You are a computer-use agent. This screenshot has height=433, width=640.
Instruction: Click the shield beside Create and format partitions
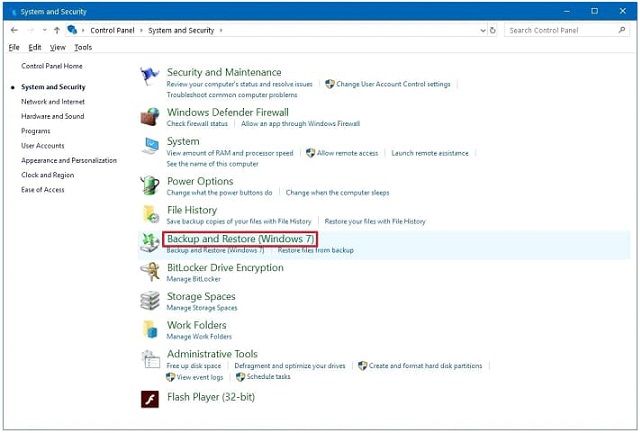coord(362,366)
